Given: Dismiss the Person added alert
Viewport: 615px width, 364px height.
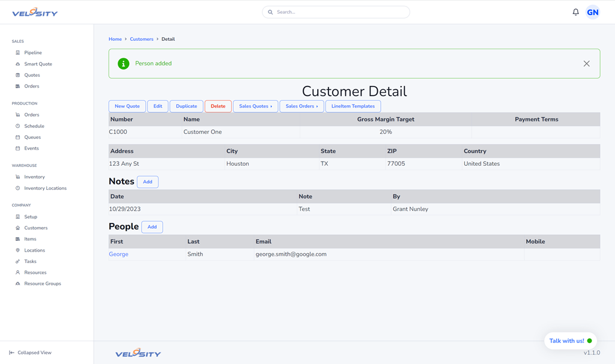Looking at the screenshot, I should (x=586, y=64).
